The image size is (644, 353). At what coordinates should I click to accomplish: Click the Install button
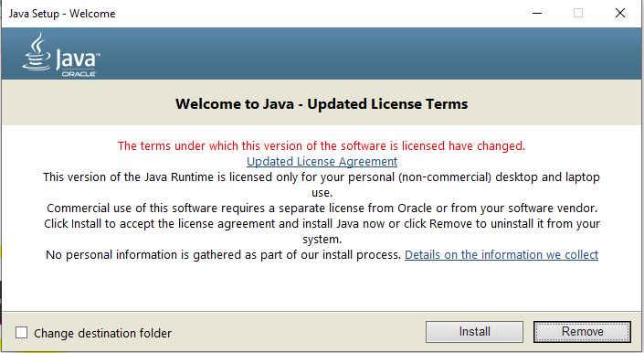(x=474, y=332)
